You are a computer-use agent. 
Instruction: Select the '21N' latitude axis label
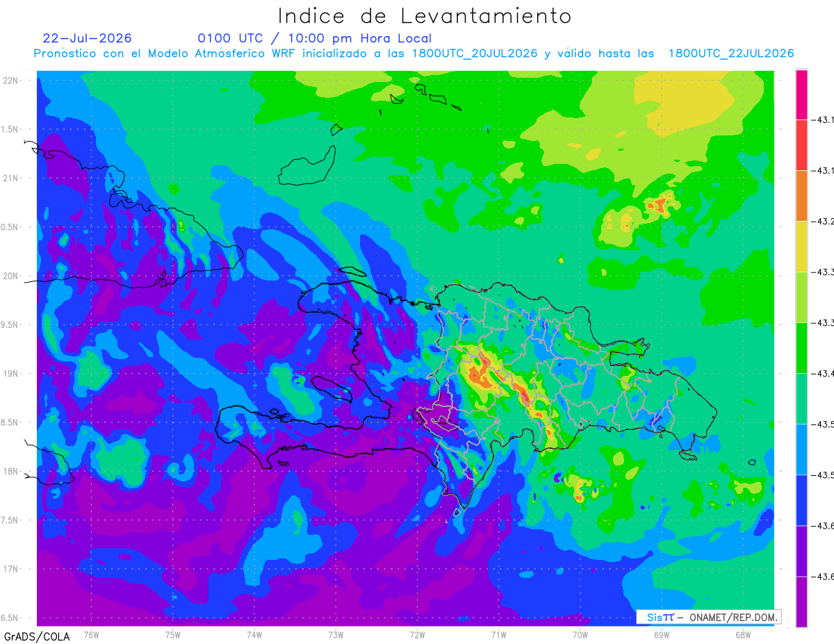(x=10, y=178)
